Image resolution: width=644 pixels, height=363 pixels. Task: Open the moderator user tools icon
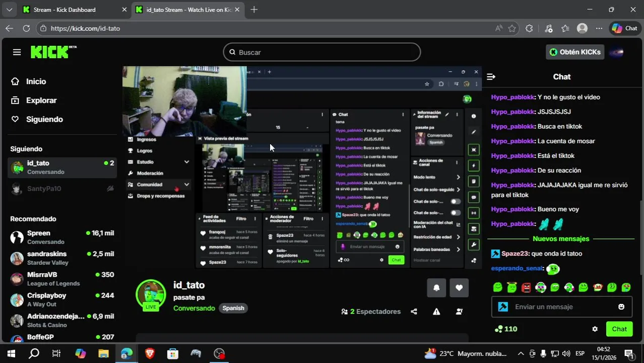tap(459, 312)
